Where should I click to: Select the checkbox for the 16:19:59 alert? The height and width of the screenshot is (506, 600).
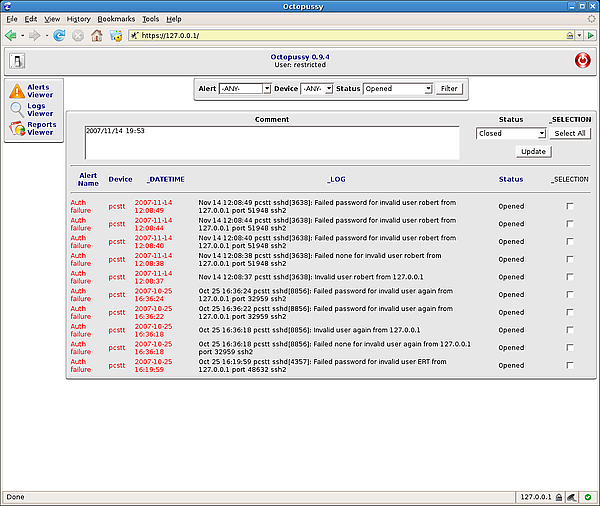point(570,366)
